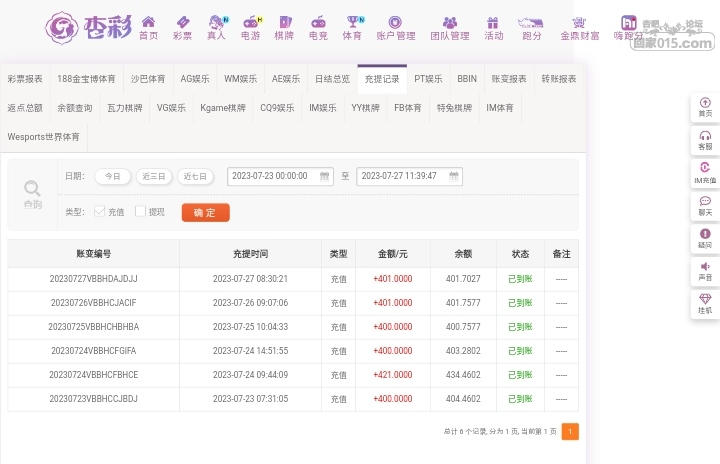Toggle the 提现 withdrawal checkbox
The height and width of the screenshot is (464, 720).
(x=140, y=211)
